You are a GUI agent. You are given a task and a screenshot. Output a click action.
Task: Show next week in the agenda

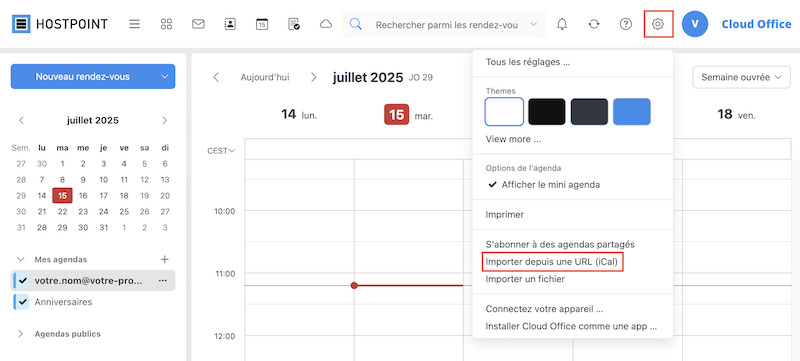pos(314,77)
